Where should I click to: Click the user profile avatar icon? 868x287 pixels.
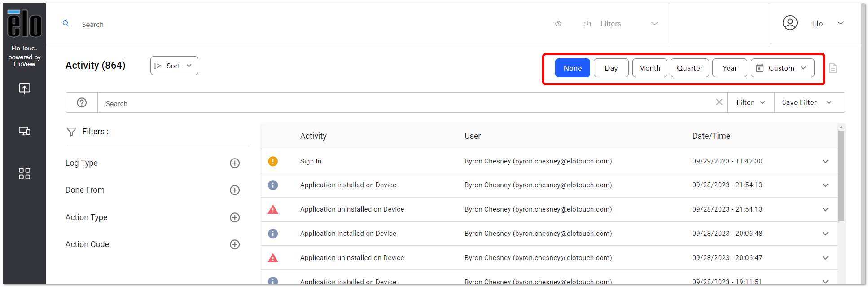coord(790,23)
